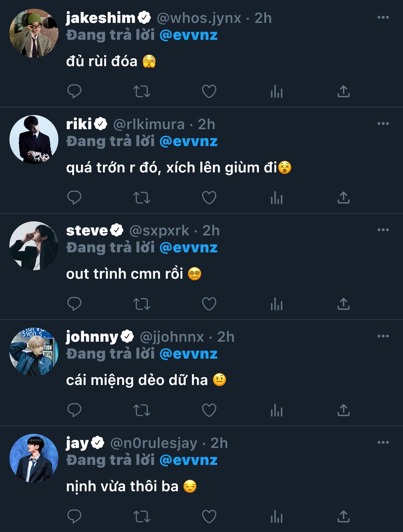Reply to steve's tweet

pyautogui.click(x=74, y=304)
